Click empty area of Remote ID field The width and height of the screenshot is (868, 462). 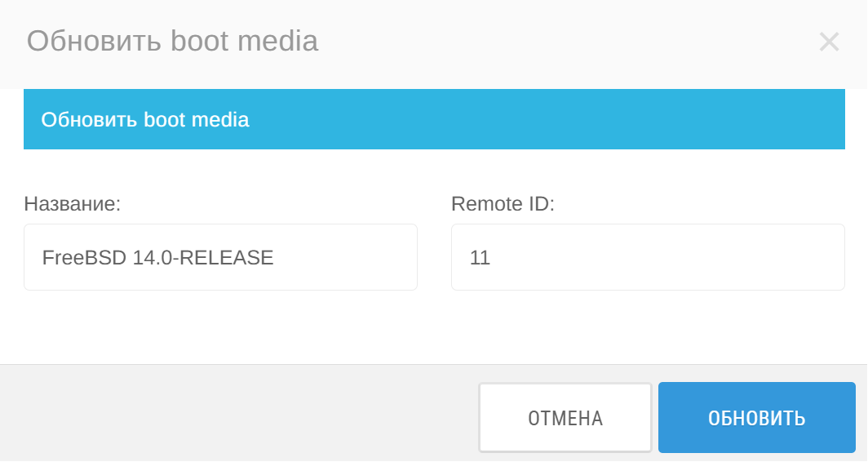[x=664, y=257]
